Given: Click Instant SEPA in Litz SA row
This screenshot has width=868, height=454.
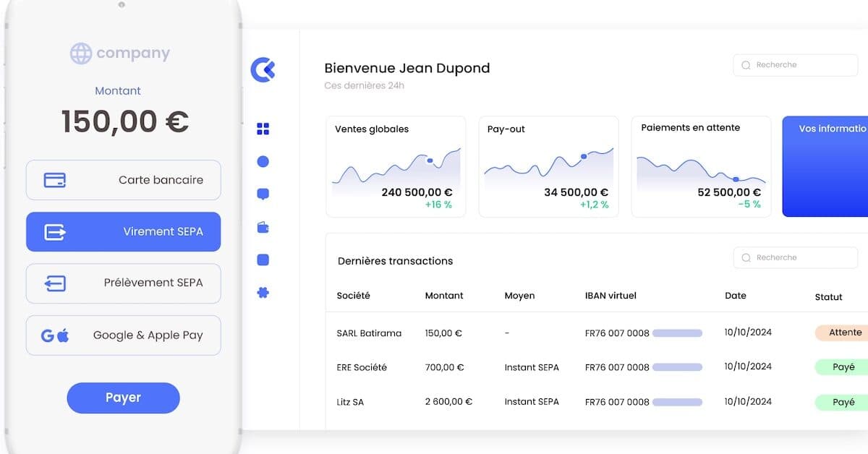Looking at the screenshot, I should point(532,401).
